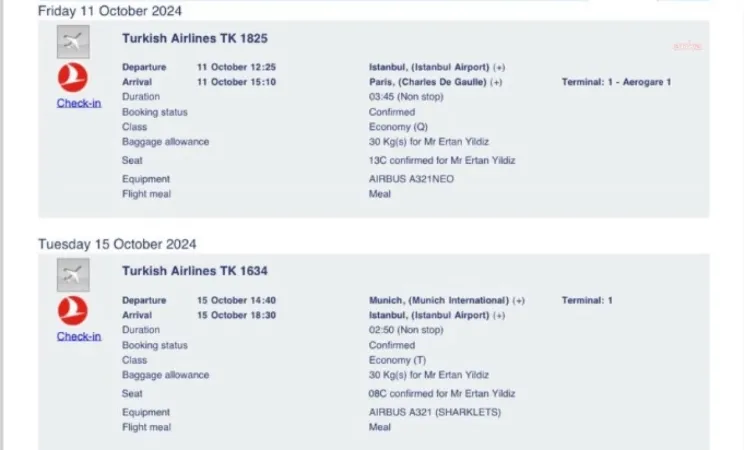Click the Terminal: 1 - Aerogare 1 text
The width and height of the screenshot is (744, 450).
tap(616, 82)
